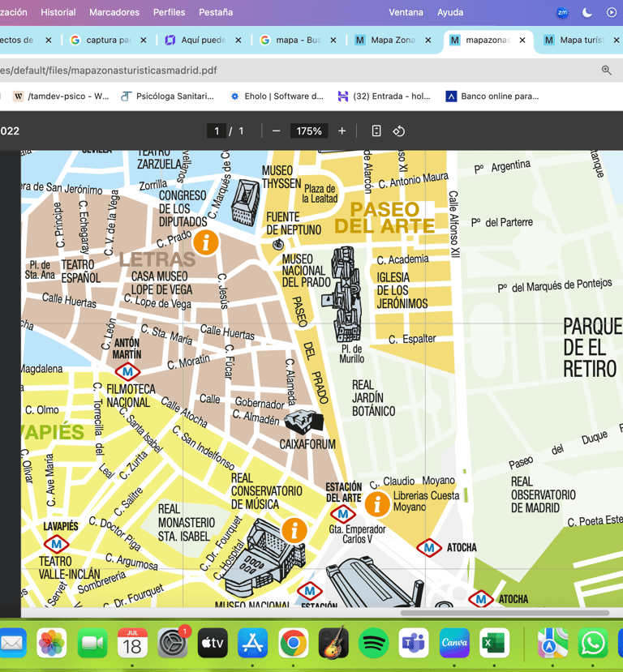Open System Settings with notification badge
Screen dimensions: 623x672
(173, 643)
